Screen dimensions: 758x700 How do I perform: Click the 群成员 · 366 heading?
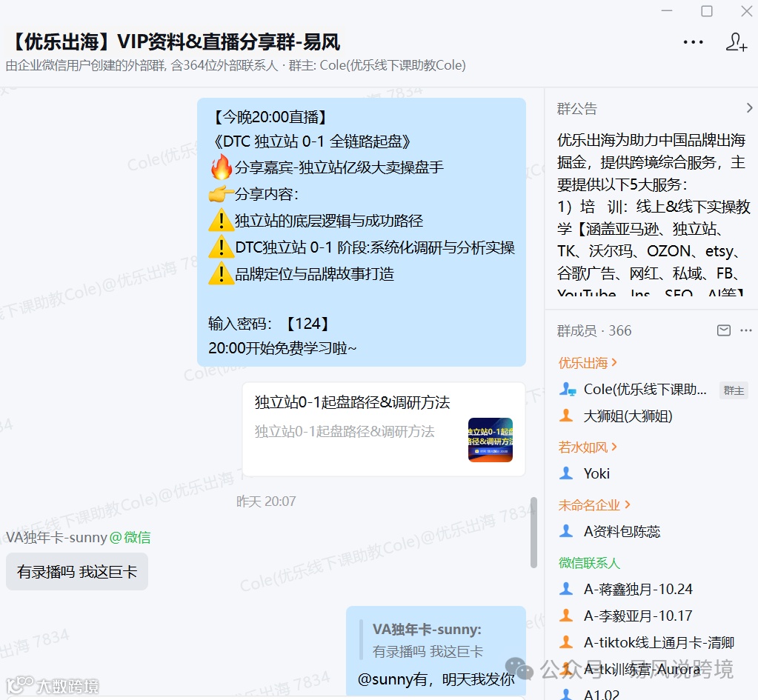pyautogui.click(x=594, y=330)
